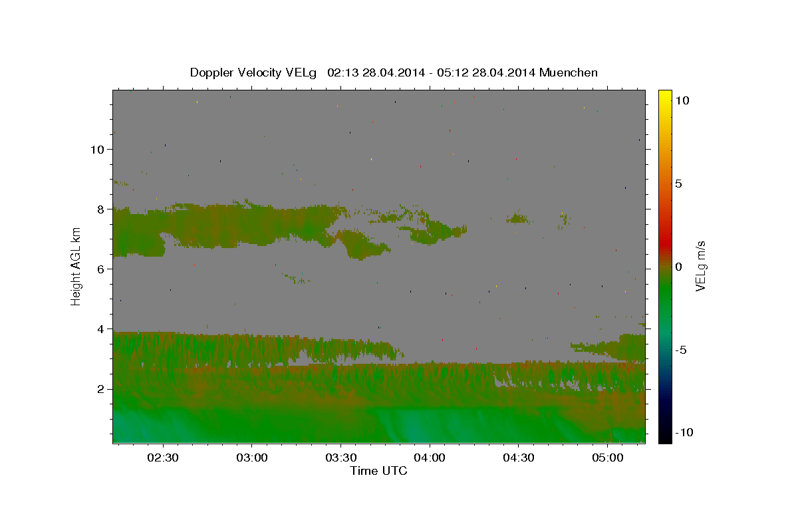
Task: Click the colorbar value -10 label
Action: [x=684, y=433]
